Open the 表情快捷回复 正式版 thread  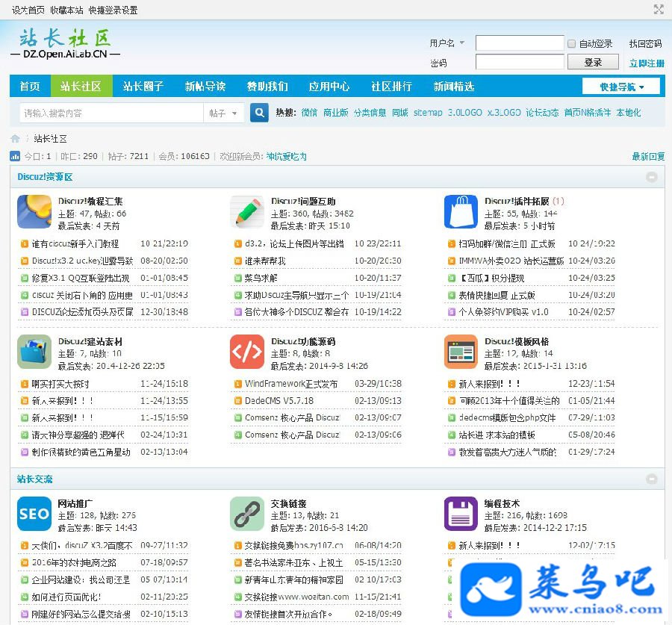(497, 296)
